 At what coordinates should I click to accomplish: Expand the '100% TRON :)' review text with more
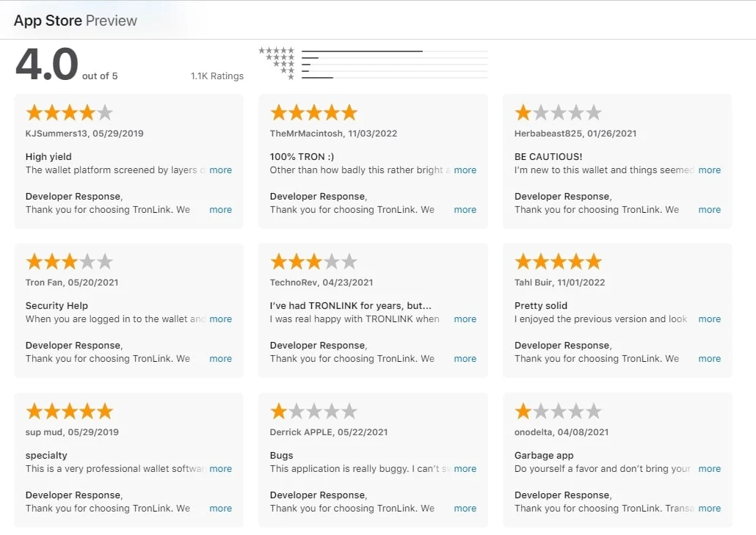465,170
